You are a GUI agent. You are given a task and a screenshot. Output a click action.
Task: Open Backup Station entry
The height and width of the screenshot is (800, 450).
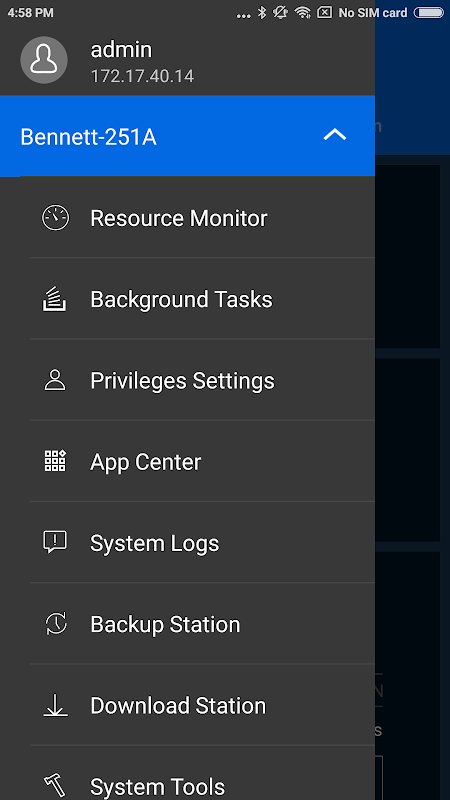click(203, 624)
